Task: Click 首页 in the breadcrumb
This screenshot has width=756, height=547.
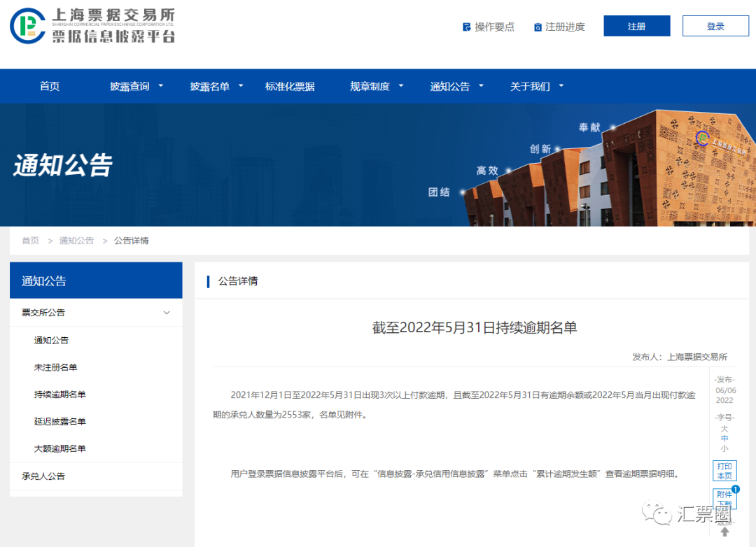Action: coord(30,241)
